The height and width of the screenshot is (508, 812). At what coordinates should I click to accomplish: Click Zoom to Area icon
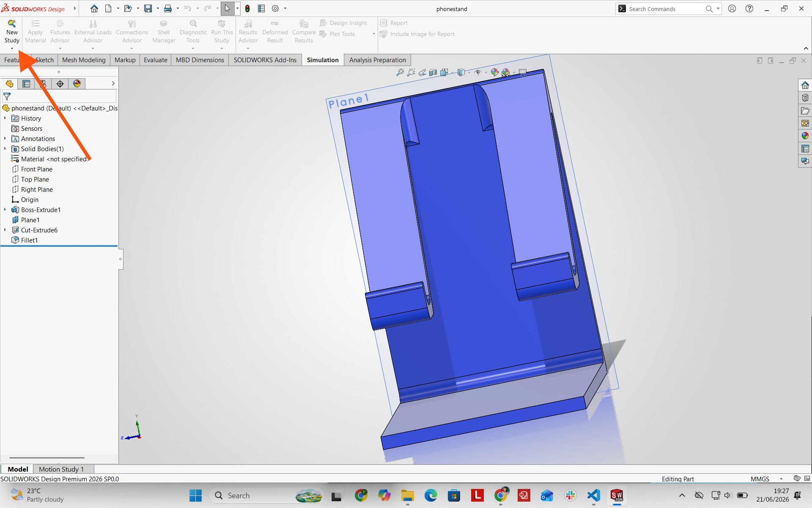coord(411,72)
